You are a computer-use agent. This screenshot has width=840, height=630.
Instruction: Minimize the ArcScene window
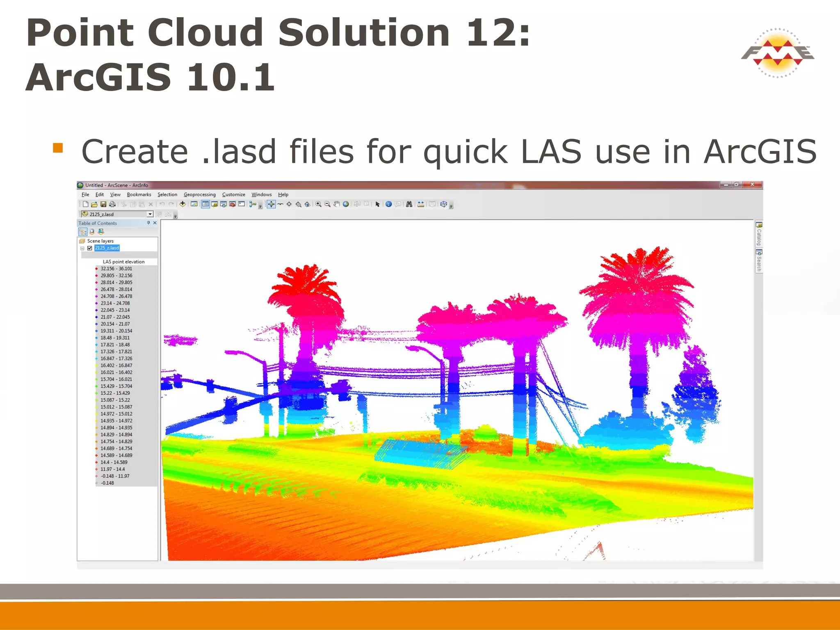[x=726, y=185]
